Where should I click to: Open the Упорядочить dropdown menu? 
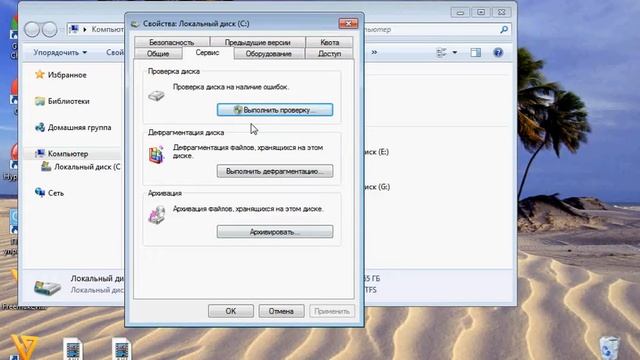tap(60, 52)
